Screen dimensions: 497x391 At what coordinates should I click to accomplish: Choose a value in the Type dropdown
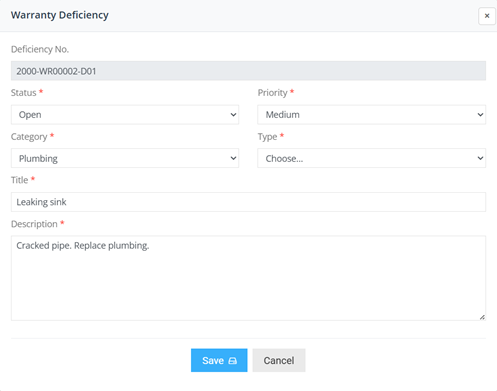coord(371,158)
